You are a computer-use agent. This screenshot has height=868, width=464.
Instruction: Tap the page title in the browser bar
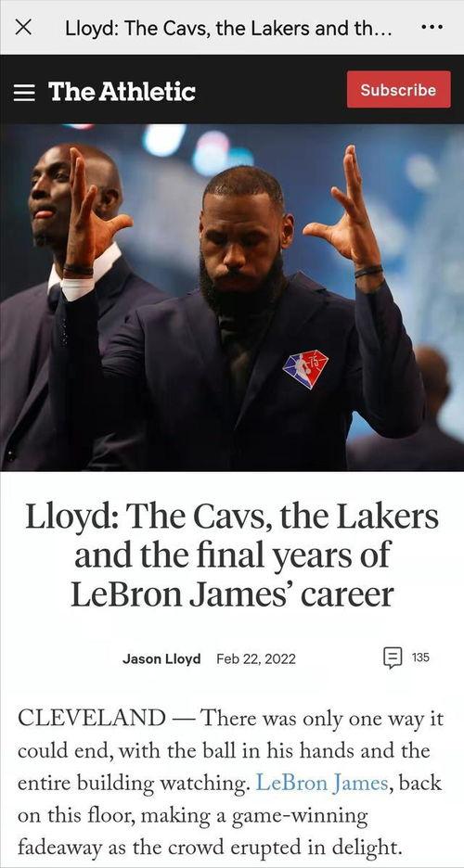pos(228,28)
